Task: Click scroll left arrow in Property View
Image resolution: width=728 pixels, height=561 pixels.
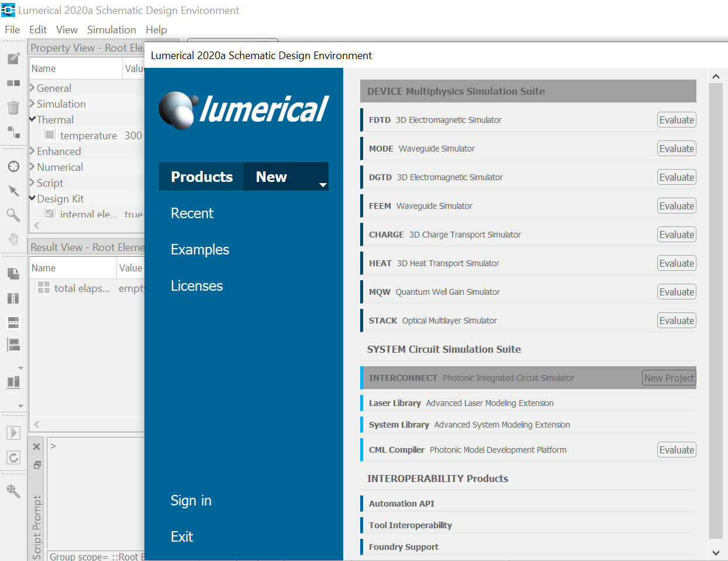Action: click(36, 225)
